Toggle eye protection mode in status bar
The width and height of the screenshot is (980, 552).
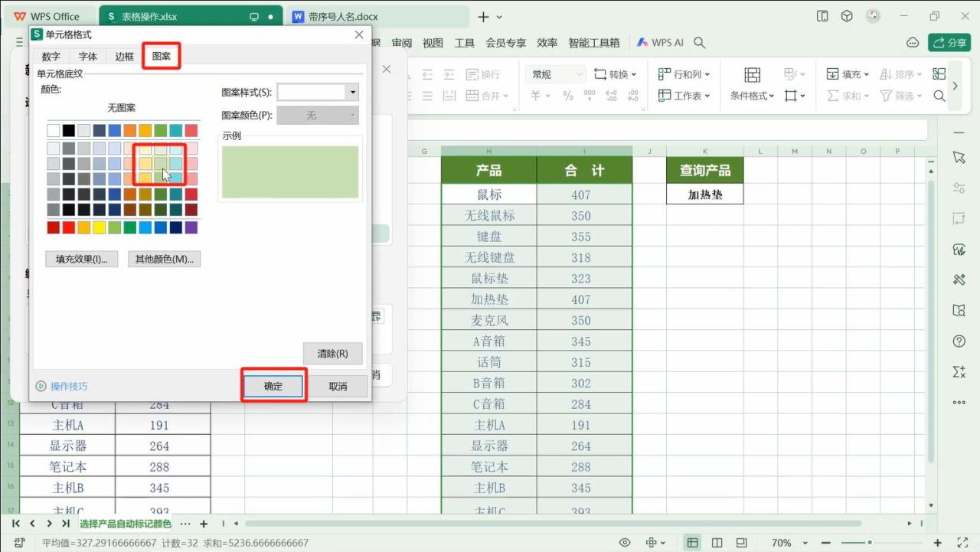(625, 543)
